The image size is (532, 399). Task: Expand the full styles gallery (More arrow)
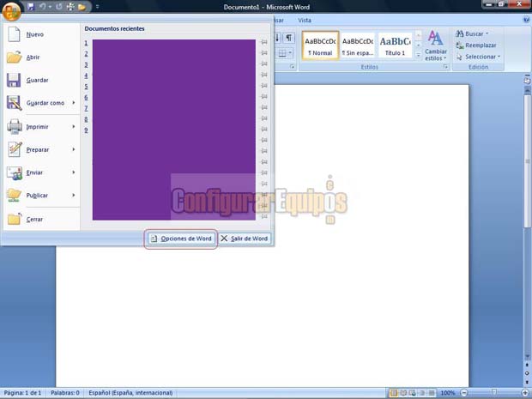419,55
